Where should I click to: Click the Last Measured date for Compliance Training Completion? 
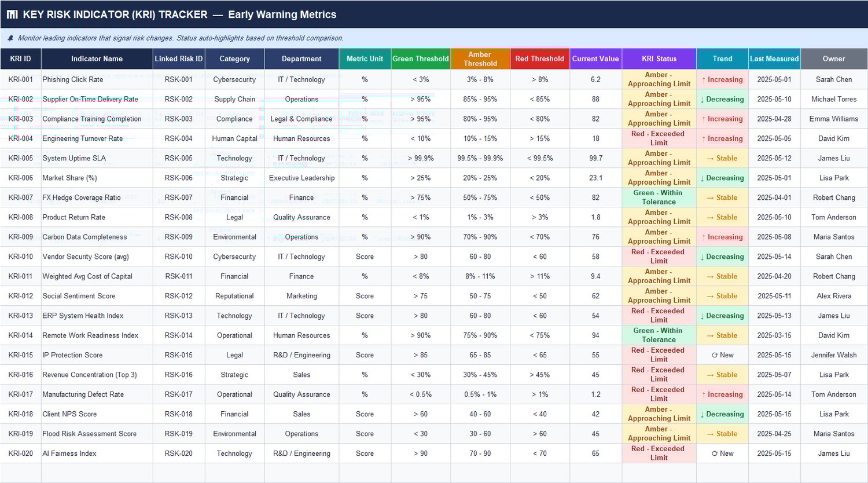[x=774, y=119]
